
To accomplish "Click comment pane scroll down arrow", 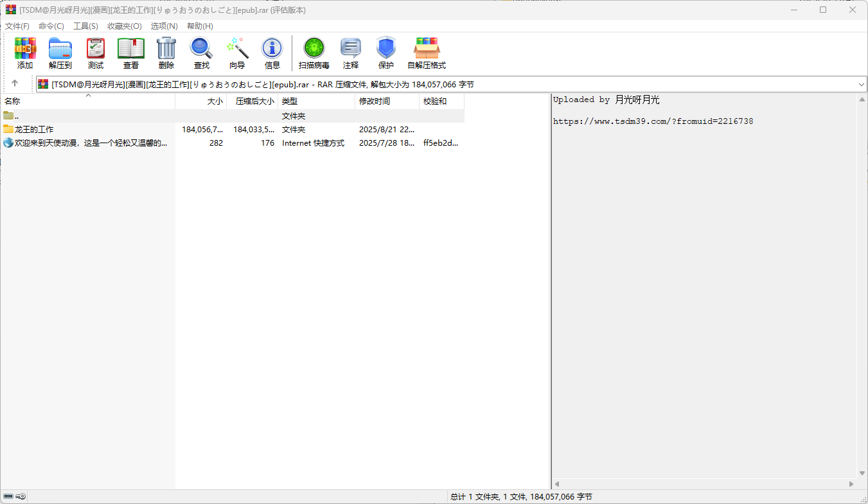I will (862, 473).
